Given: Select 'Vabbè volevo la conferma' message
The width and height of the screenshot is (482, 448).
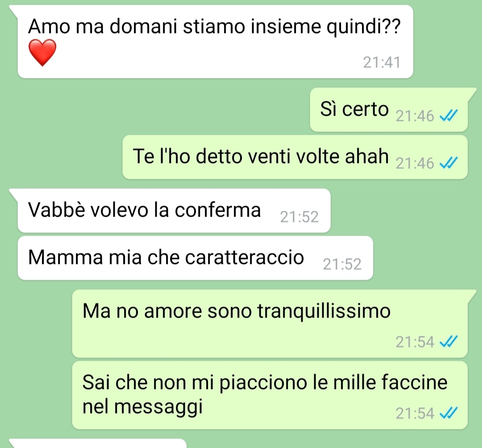Looking at the screenshot, I should point(174,211).
